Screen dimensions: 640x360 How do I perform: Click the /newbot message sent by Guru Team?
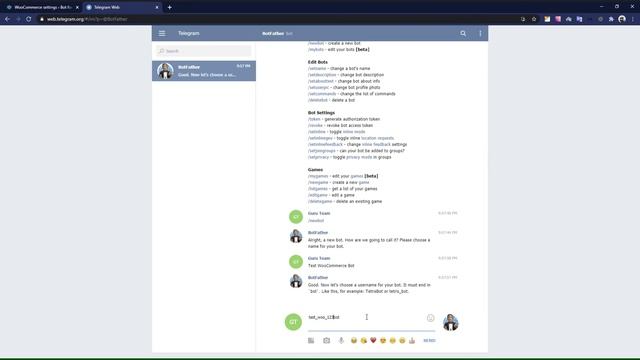(316, 221)
